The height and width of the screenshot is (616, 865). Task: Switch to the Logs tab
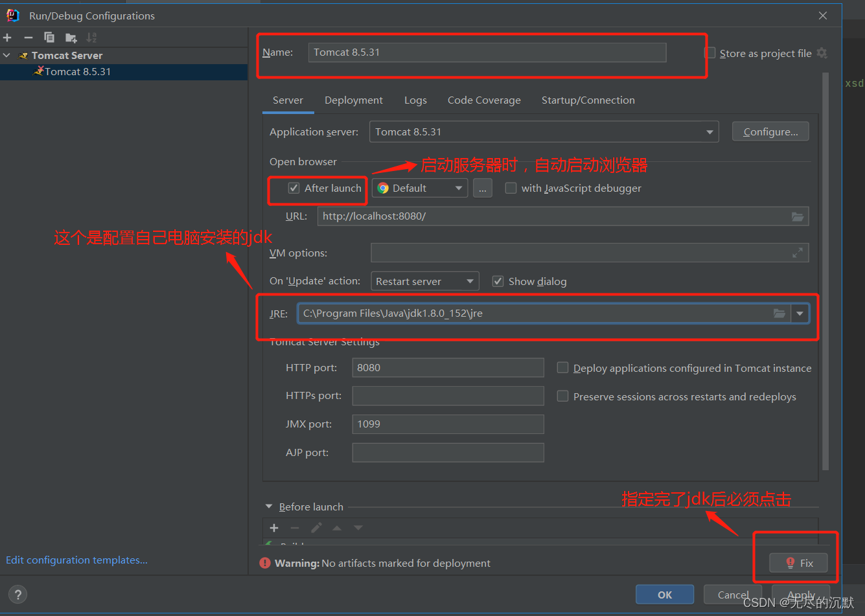pos(415,100)
